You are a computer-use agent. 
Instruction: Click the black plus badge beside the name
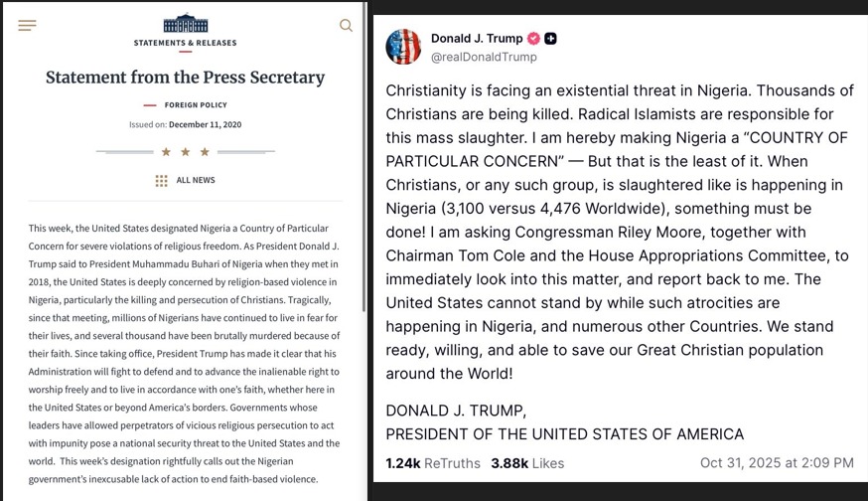550,39
